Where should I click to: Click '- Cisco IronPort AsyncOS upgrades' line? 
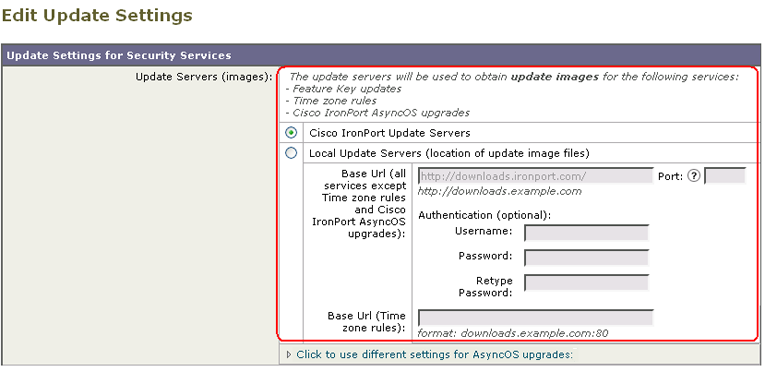(x=378, y=113)
